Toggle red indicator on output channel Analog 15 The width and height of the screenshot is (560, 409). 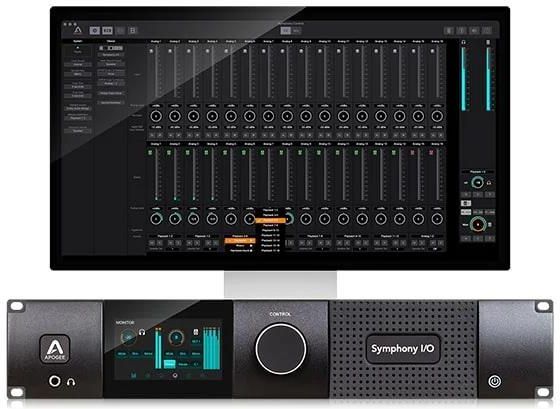(412, 153)
